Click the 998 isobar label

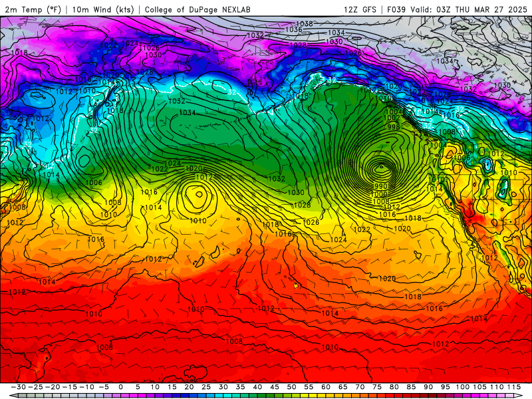point(394,127)
